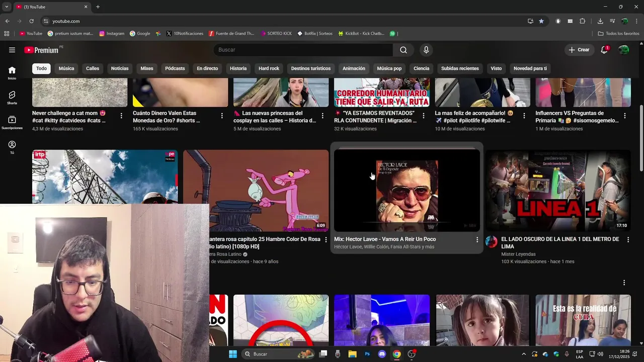Viewport: 644px width, 362px height.
Task: Open options for nuevas princesas del cosplay
Action: (x=323, y=116)
